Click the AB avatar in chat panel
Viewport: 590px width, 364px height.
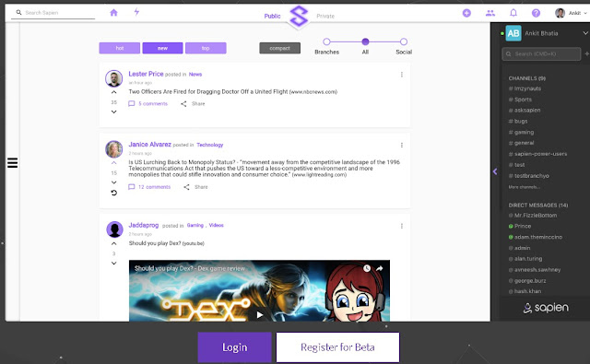[513, 33]
